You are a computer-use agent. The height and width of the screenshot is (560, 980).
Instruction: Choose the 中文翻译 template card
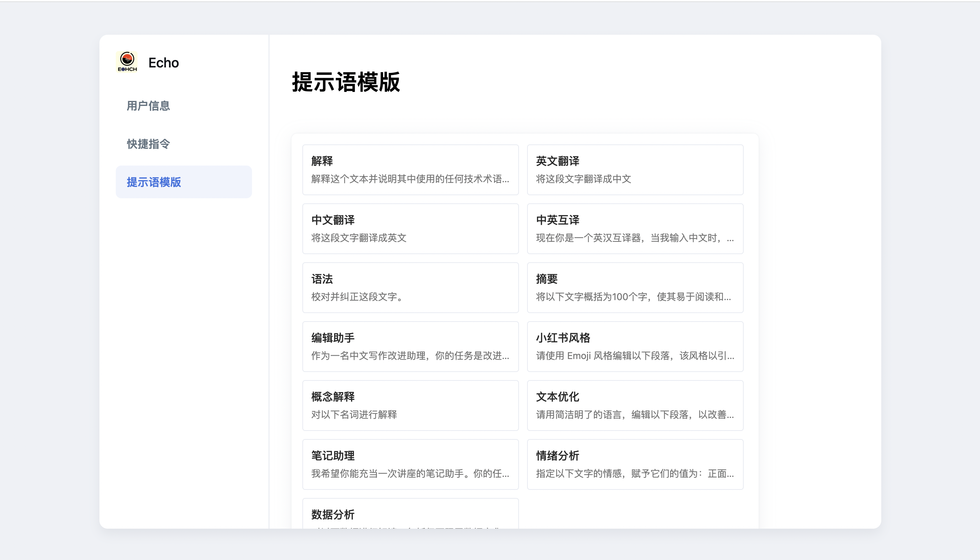[410, 229]
